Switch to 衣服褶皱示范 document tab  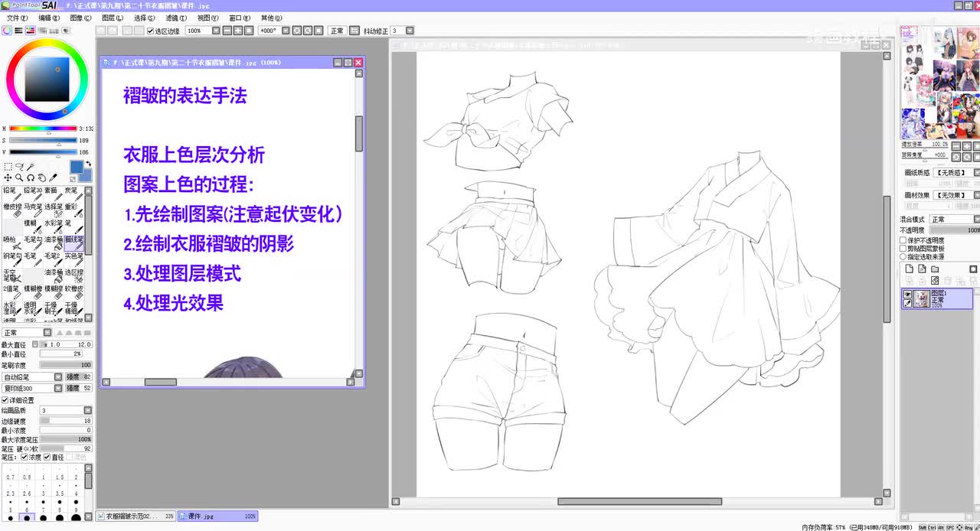136,516
